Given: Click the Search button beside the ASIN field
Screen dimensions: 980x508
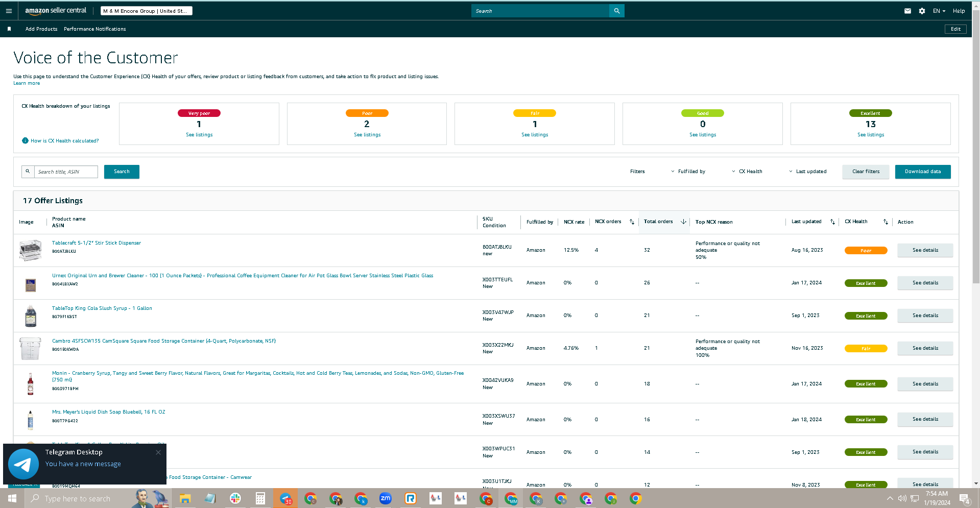Looking at the screenshot, I should (122, 172).
